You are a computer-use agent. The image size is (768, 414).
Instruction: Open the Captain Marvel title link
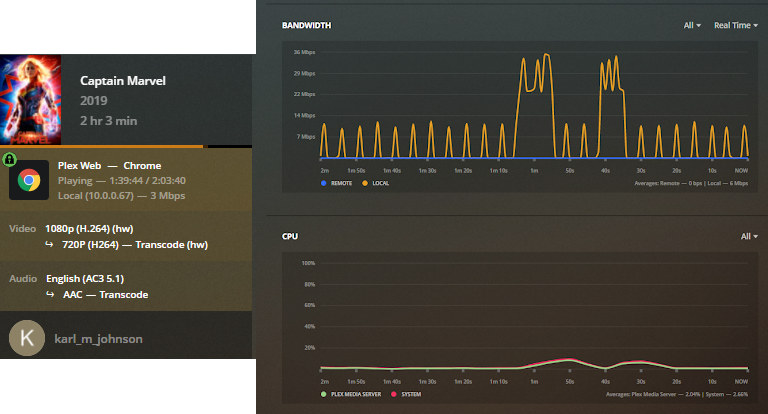123,81
